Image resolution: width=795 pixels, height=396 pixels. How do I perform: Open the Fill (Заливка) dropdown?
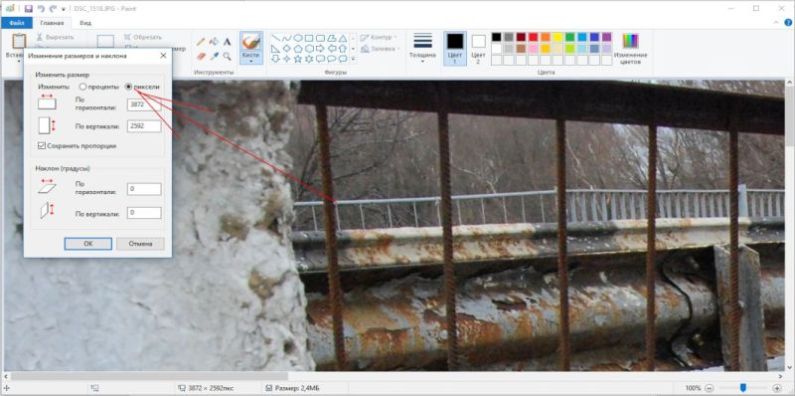[x=379, y=49]
